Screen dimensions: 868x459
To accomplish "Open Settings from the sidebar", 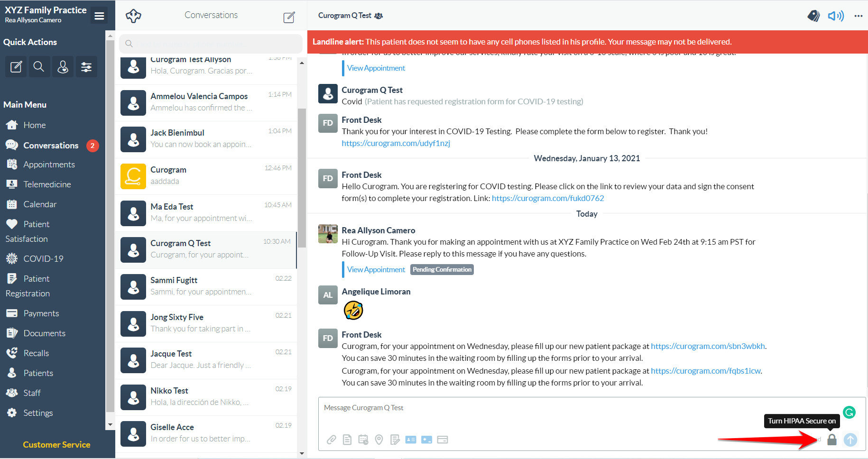I will click(38, 413).
